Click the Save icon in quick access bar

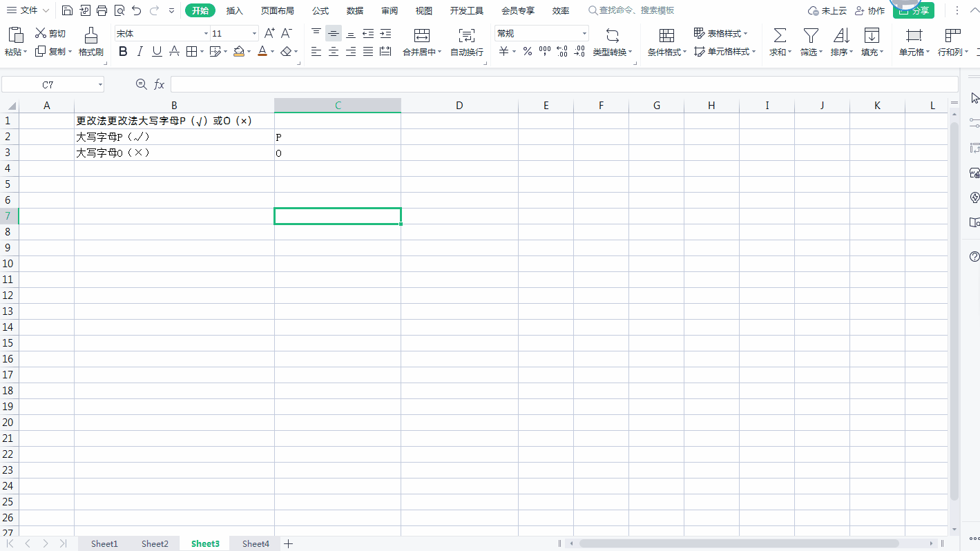(67, 10)
